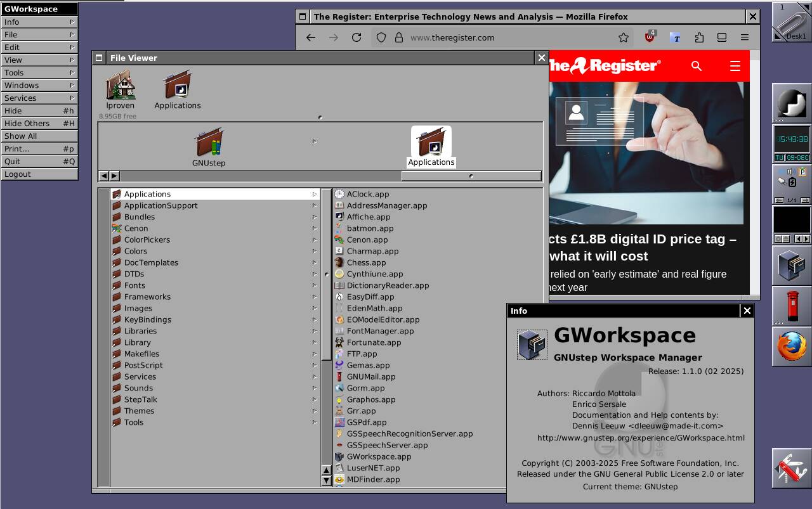The image size is (812, 509).
Task: Select the lproven home folder icon
Action: 121,87
